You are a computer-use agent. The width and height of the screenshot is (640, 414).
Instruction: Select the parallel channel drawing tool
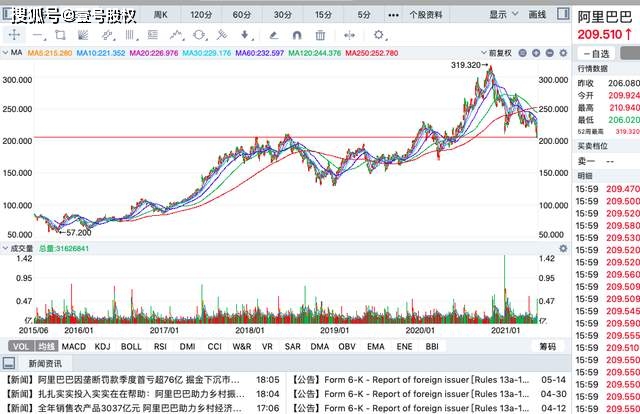[107, 36]
